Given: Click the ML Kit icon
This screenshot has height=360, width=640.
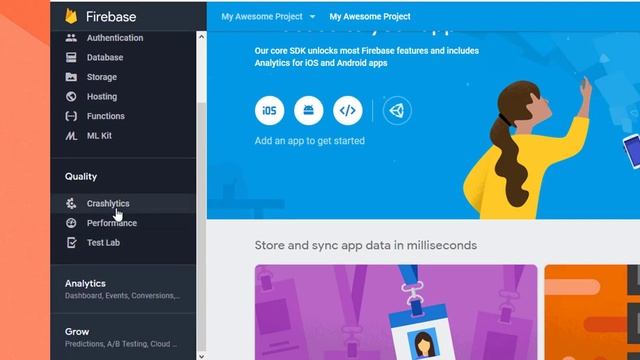Looking at the screenshot, I should pyautogui.click(x=71, y=136).
